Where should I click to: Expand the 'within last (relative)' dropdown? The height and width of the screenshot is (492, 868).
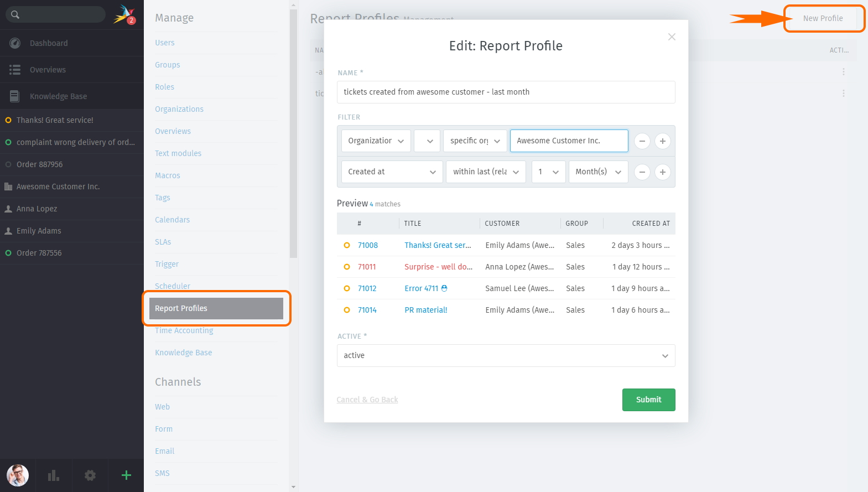click(486, 172)
